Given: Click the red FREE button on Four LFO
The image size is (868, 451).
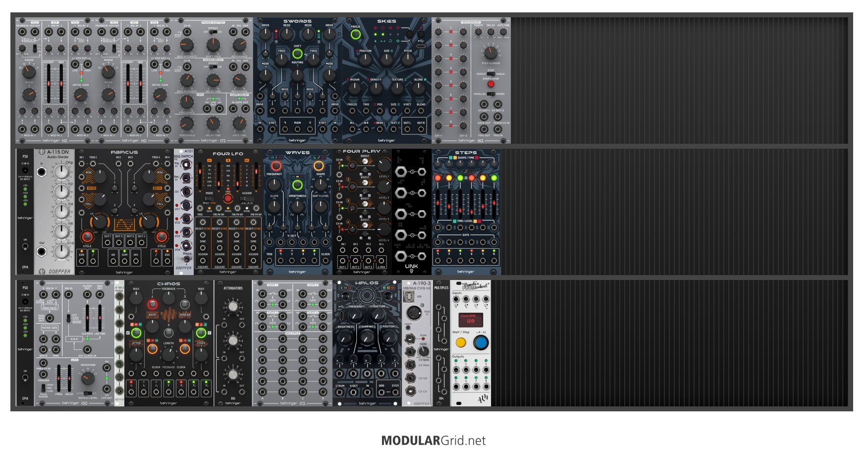Looking at the screenshot, I should (x=228, y=198).
